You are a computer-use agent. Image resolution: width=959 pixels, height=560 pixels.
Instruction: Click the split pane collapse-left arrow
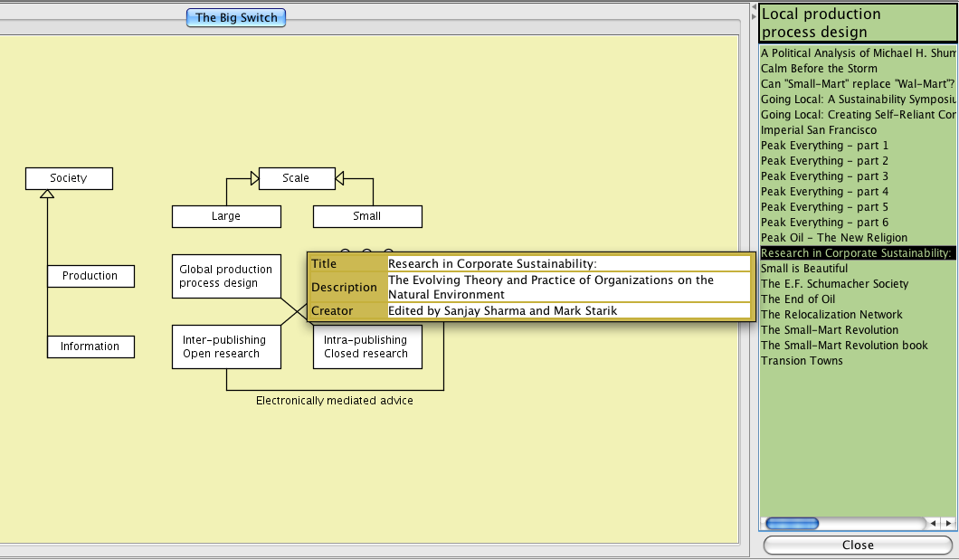pyautogui.click(x=753, y=6)
